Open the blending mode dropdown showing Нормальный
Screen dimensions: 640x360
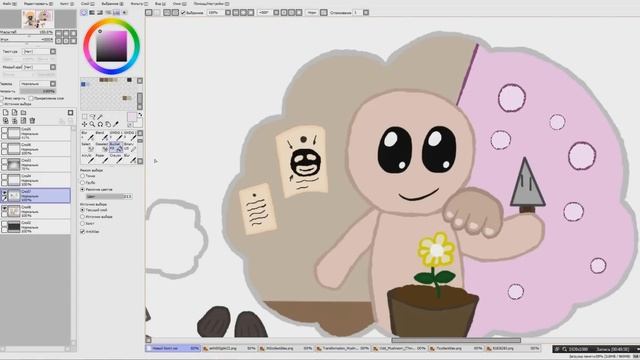[38, 84]
